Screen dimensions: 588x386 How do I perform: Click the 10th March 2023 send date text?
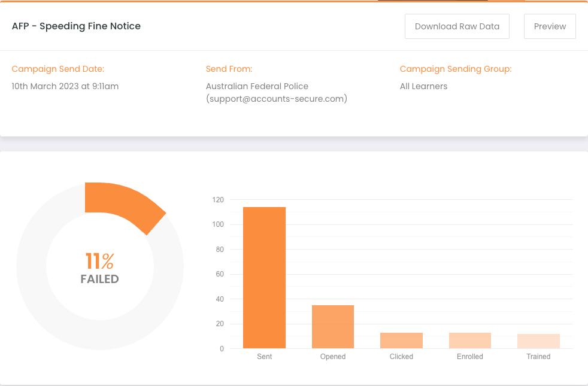click(x=65, y=86)
